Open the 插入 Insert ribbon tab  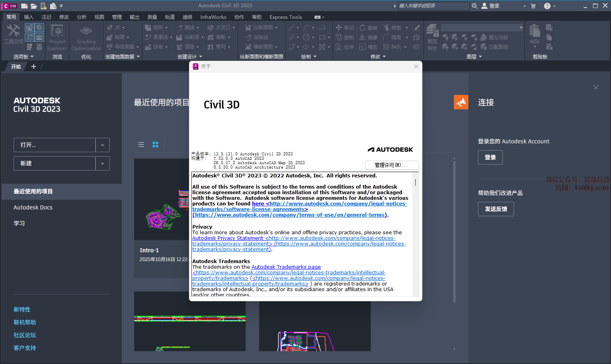point(29,17)
